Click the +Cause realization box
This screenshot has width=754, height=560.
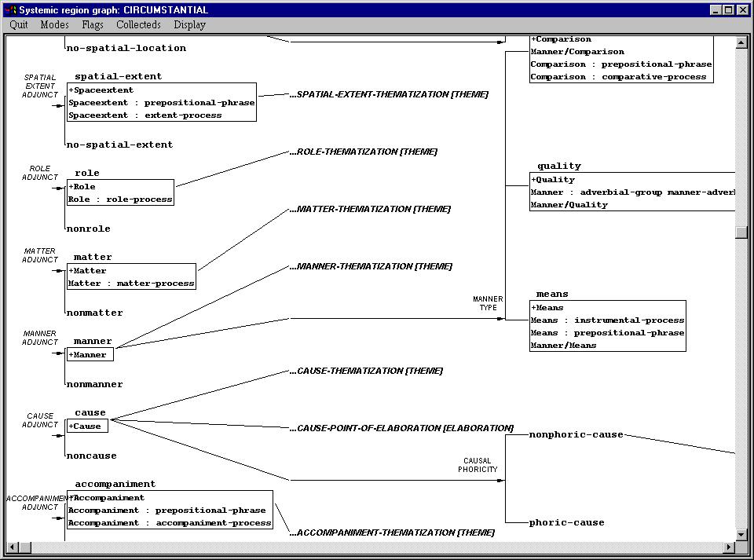[87, 426]
